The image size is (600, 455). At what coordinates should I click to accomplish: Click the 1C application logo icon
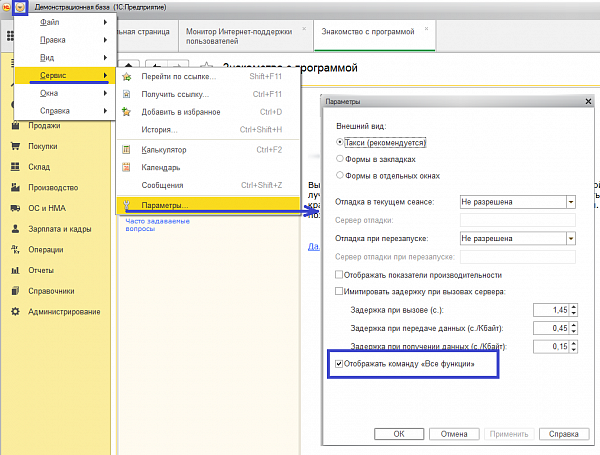click(6, 7)
